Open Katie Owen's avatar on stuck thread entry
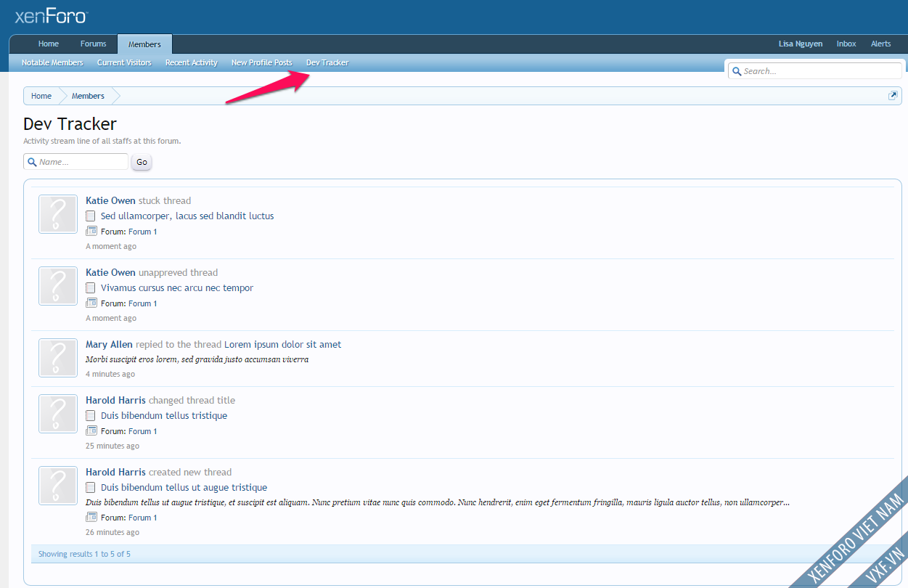 [x=58, y=214]
